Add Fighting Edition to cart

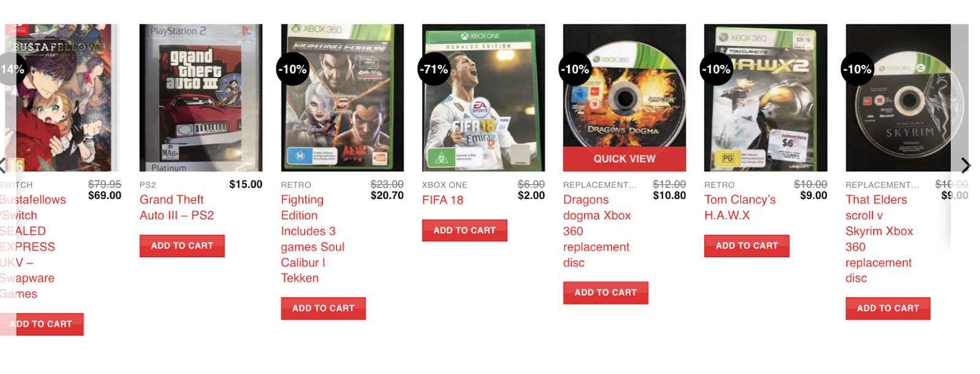pos(323,308)
